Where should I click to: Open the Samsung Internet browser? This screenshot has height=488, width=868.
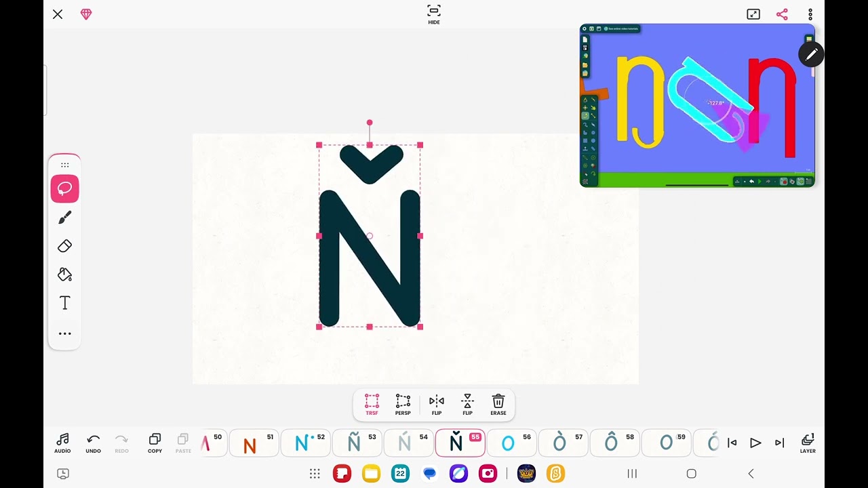(x=458, y=473)
